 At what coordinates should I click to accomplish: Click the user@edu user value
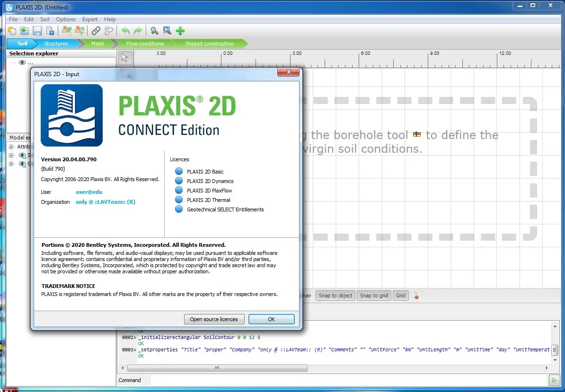89,192
